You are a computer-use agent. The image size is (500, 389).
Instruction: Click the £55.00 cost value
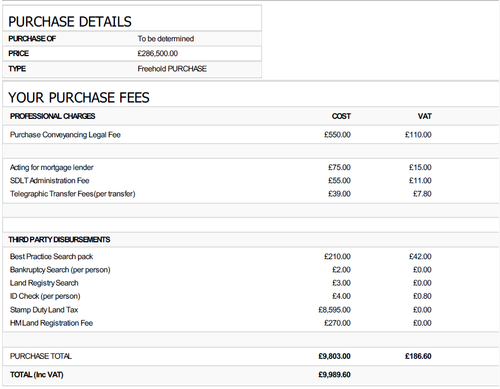[x=339, y=181]
